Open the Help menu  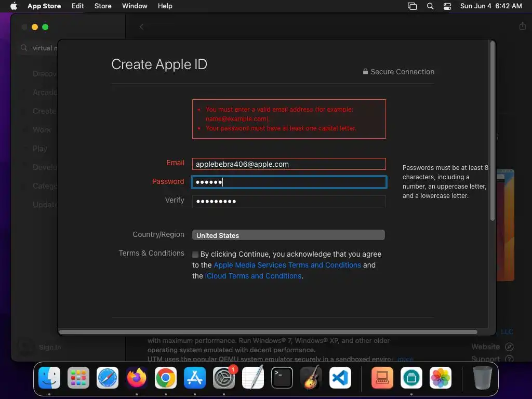coord(165,6)
